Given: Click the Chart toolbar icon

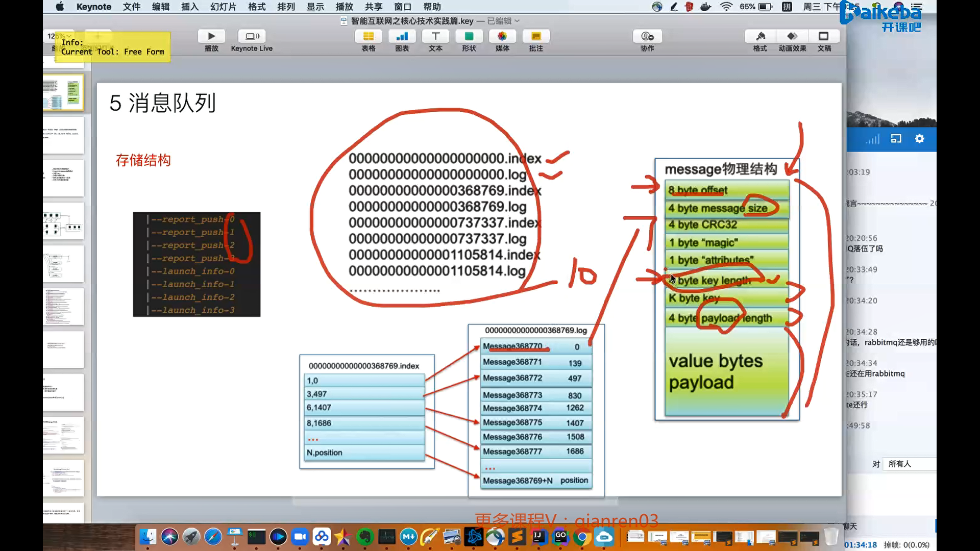Looking at the screenshot, I should 402,36.
